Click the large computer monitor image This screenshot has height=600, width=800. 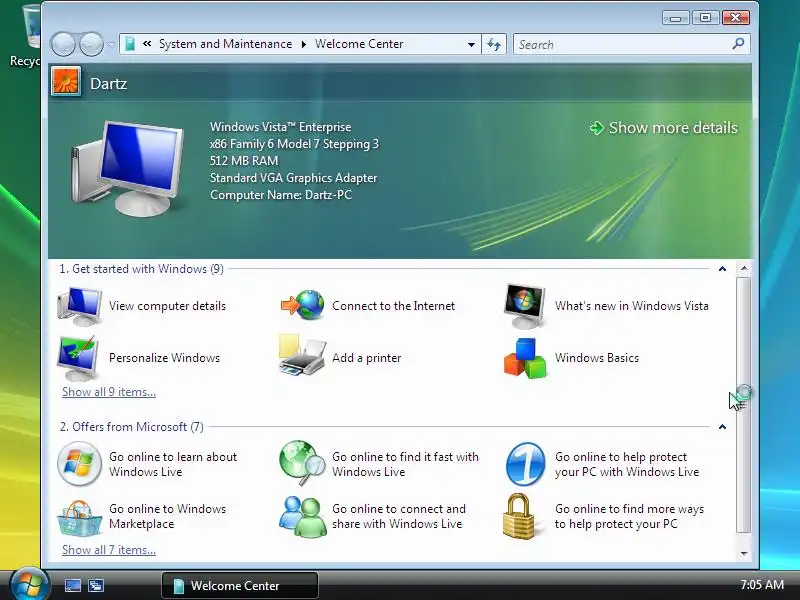coord(127,168)
